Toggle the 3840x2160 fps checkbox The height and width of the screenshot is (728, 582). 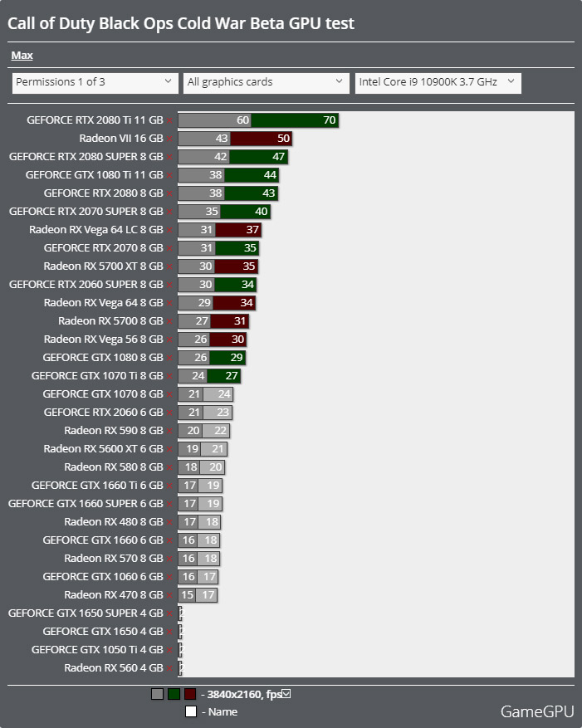286,694
